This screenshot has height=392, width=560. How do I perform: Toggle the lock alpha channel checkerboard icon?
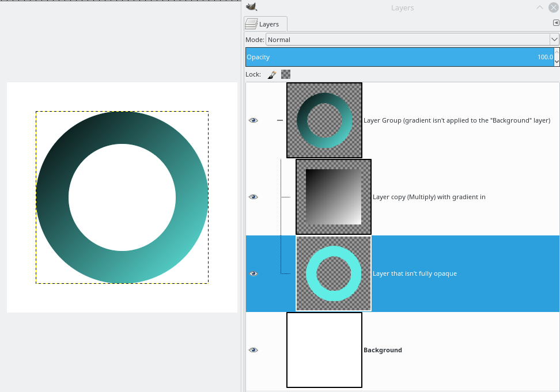[x=286, y=74]
